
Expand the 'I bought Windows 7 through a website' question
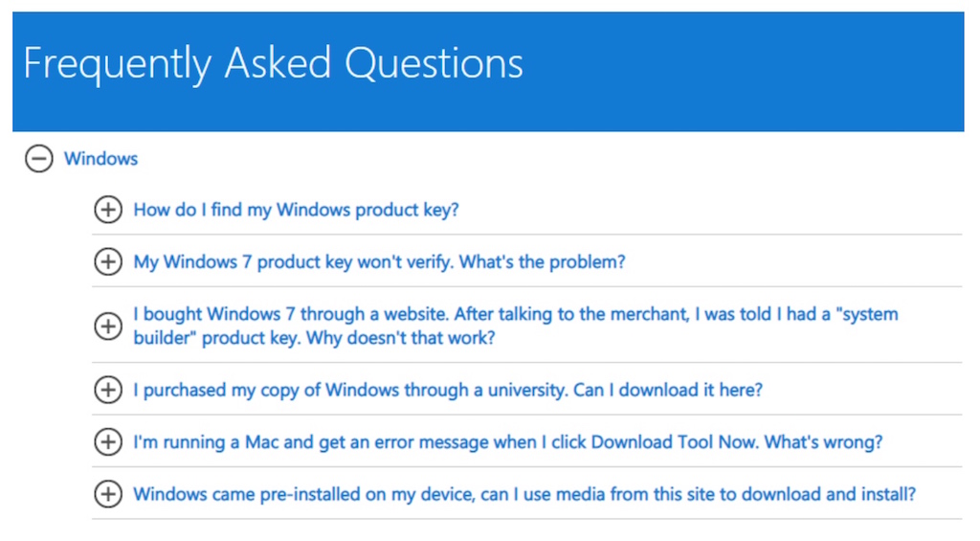tap(516, 326)
